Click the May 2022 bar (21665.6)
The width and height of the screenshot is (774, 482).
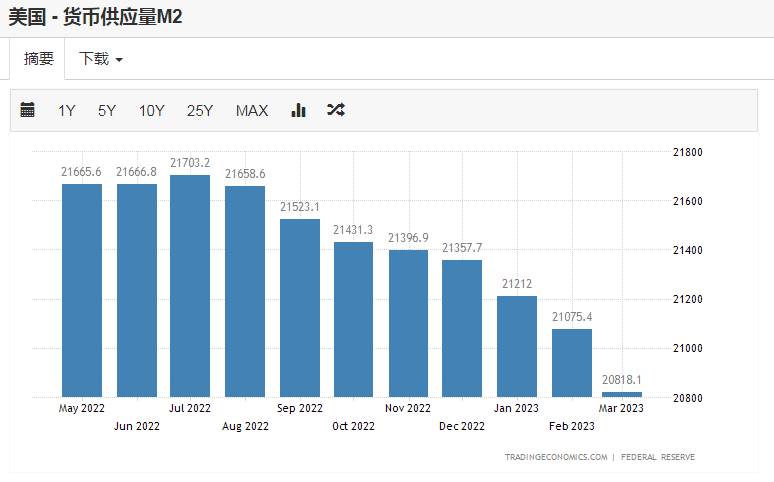coord(82,290)
